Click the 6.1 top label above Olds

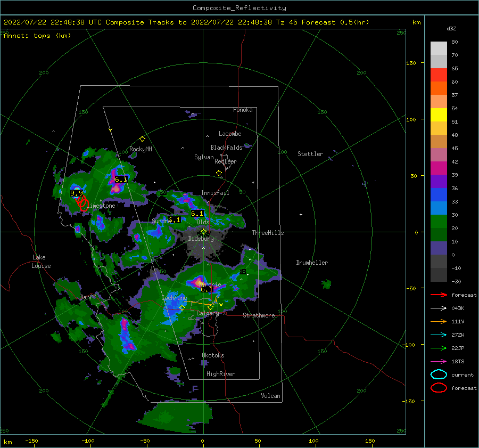pos(197,214)
